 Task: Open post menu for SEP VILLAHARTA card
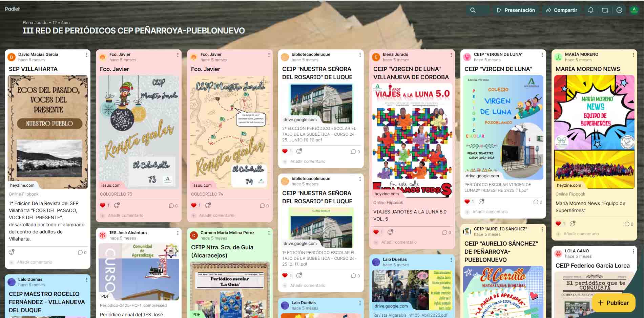coord(87,54)
